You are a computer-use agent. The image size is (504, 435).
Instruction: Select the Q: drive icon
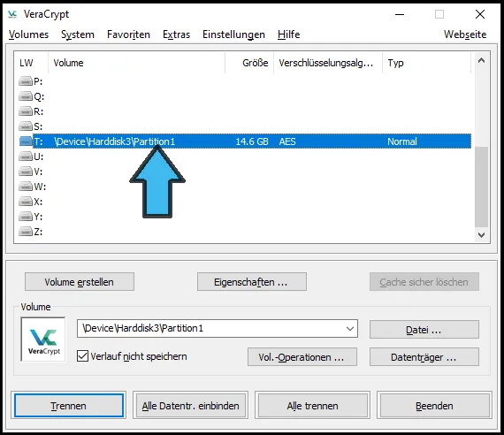pyautogui.click(x=26, y=96)
